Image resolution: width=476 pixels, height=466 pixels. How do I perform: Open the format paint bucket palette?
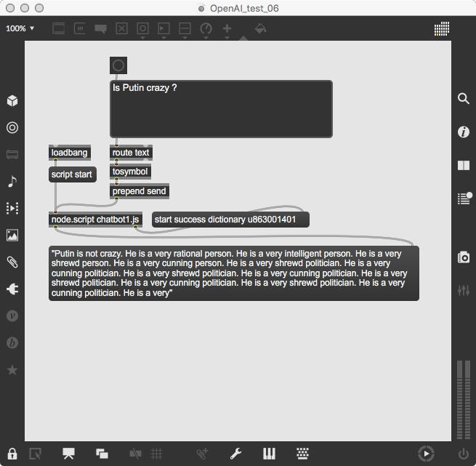click(x=260, y=29)
